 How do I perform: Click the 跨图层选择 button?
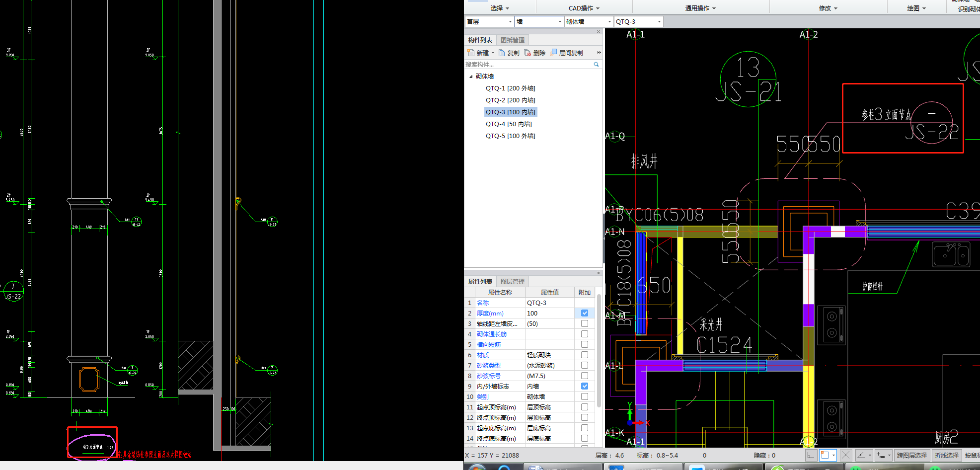pyautogui.click(x=911, y=455)
